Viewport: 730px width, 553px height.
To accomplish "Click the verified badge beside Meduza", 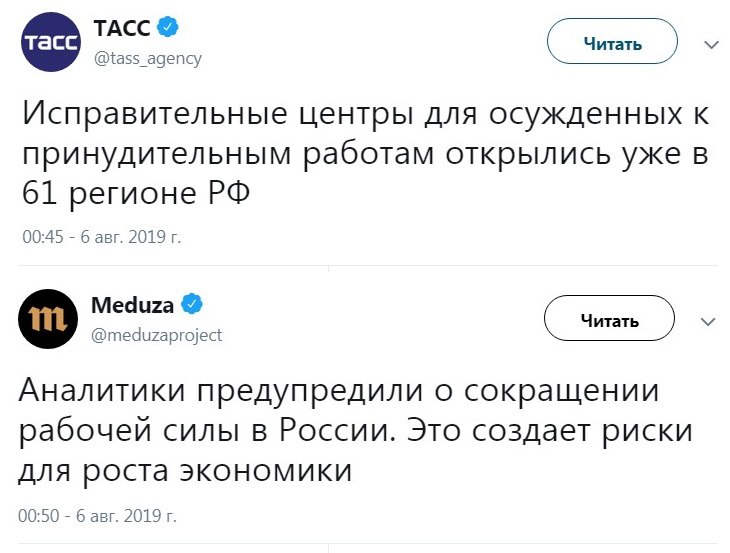I will (191, 304).
